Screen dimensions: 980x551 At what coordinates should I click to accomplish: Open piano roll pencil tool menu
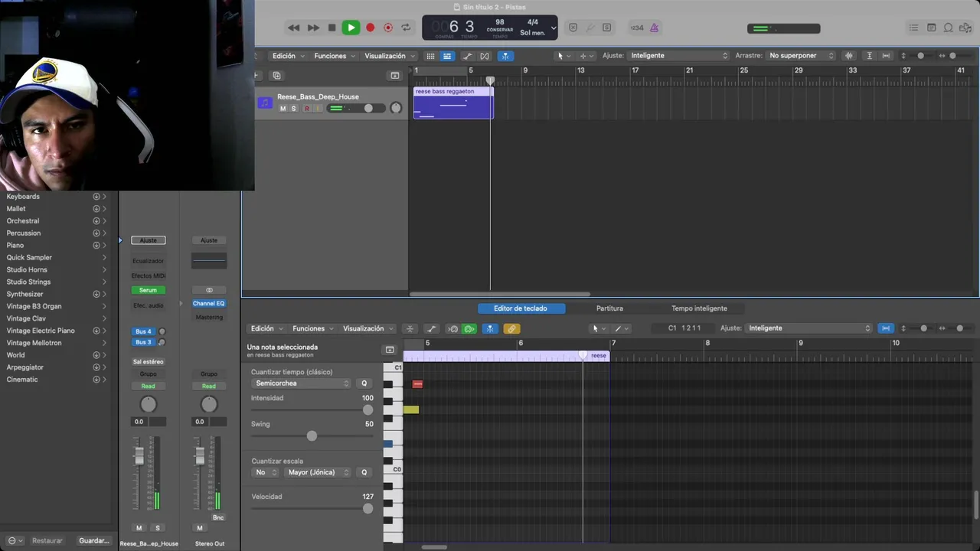tap(621, 329)
